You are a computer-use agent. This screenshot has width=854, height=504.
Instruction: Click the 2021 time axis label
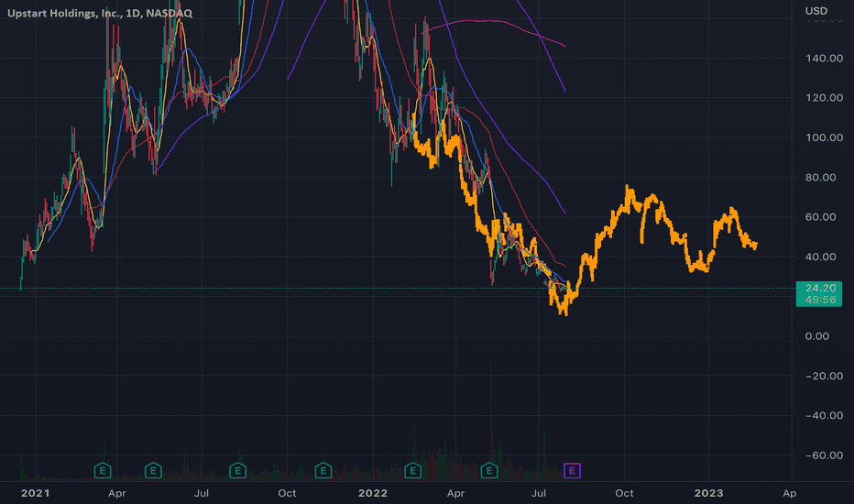click(x=35, y=493)
